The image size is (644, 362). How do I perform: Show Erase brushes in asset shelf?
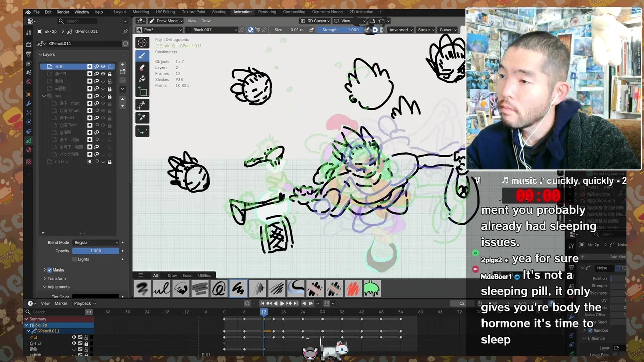pos(187,275)
